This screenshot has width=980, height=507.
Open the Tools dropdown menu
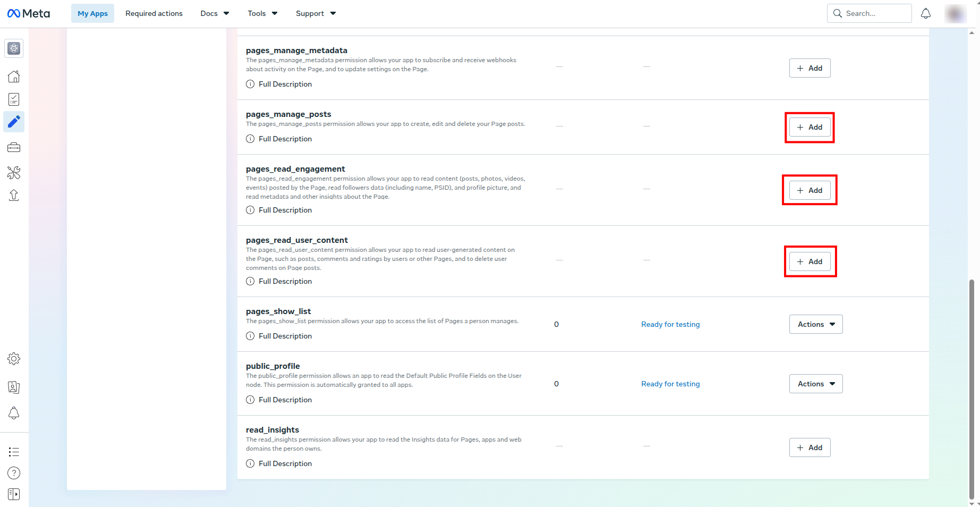pyautogui.click(x=262, y=13)
